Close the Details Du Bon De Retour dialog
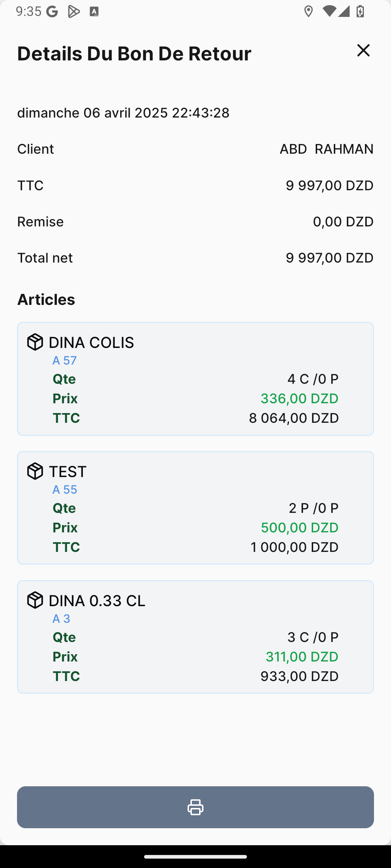Screen dimensions: 391x868 pyautogui.click(x=363, y=50)
